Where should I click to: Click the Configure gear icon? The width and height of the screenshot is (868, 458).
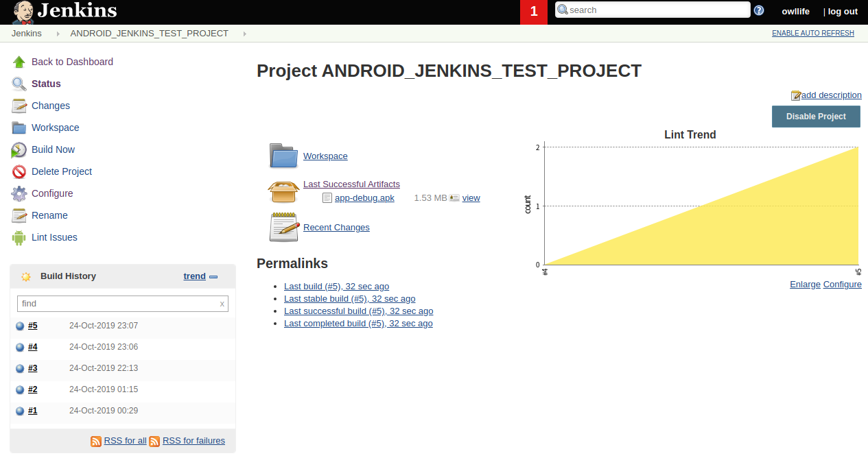19,193
